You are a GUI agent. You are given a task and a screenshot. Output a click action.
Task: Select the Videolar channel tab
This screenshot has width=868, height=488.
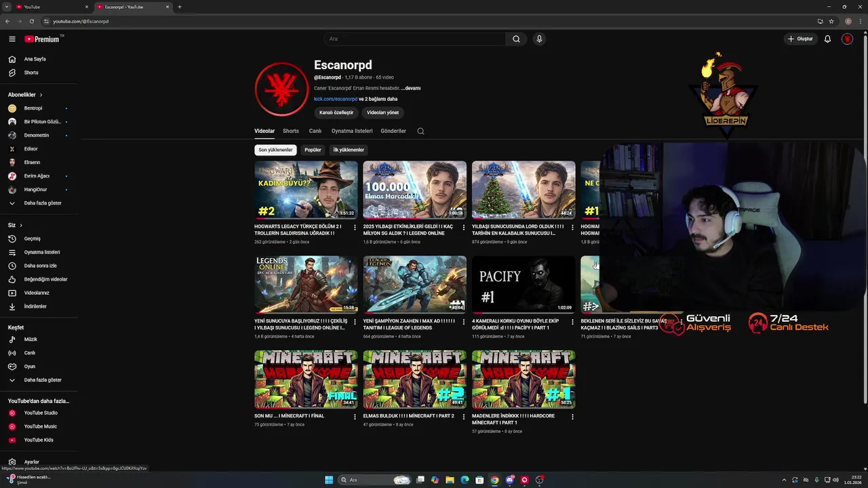264,131
